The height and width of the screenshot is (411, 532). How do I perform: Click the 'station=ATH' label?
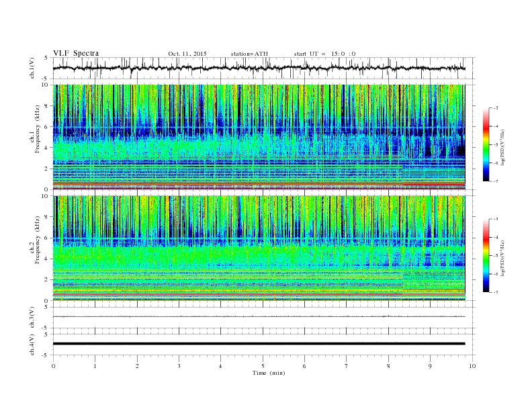[249, 54]
